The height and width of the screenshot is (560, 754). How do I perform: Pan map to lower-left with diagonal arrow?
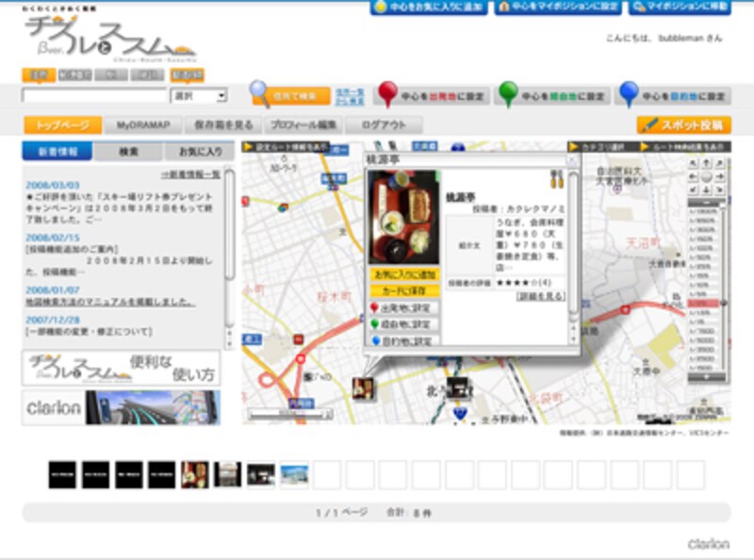click(x=693, y=189)
